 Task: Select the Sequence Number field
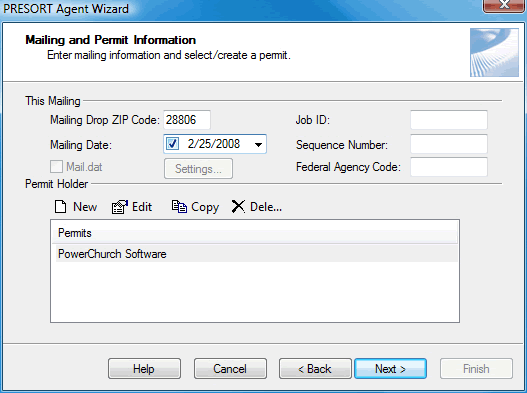449,144
